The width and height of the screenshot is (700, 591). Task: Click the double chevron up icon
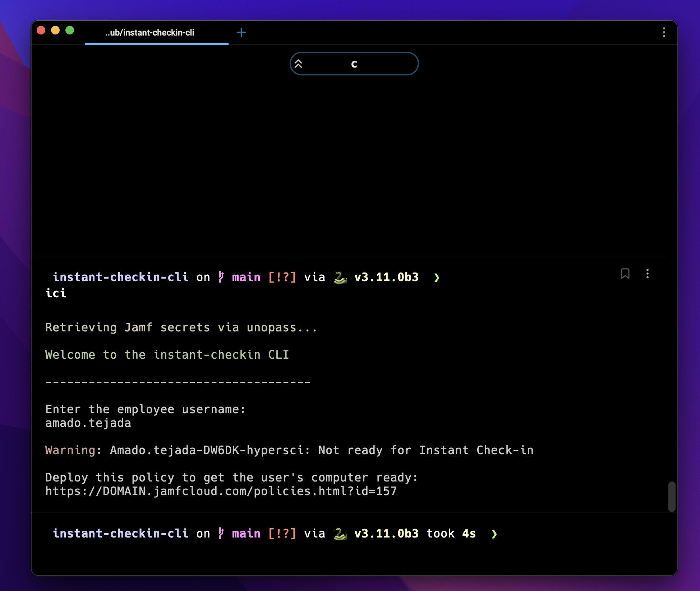tap(298, 64)
